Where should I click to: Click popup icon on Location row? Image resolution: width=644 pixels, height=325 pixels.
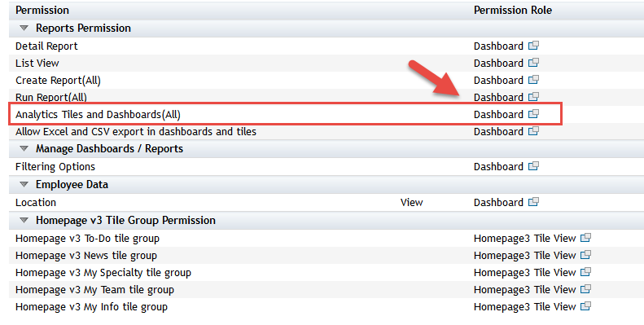(x=533, y=202)
